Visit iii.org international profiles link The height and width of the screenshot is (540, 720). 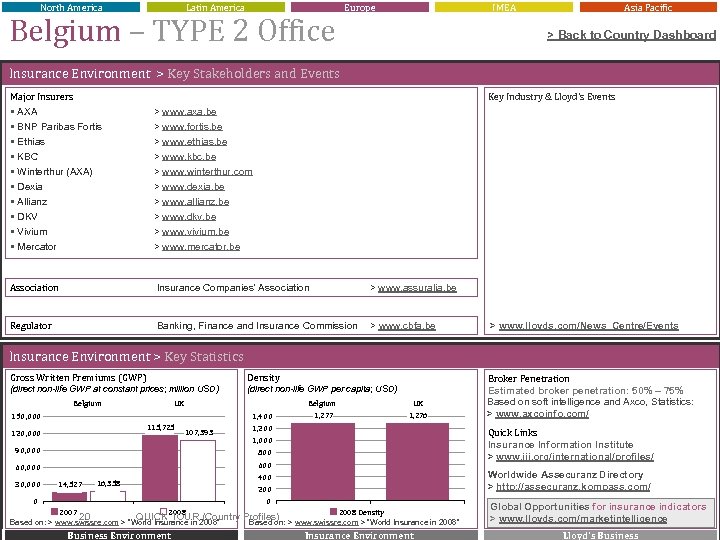tap(575, 457)
